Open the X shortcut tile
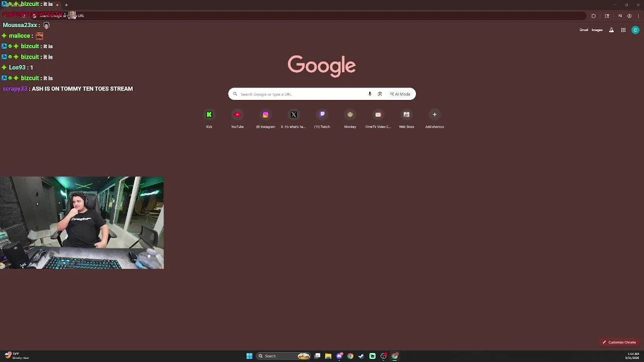644x362 pixels. point(294,119)
